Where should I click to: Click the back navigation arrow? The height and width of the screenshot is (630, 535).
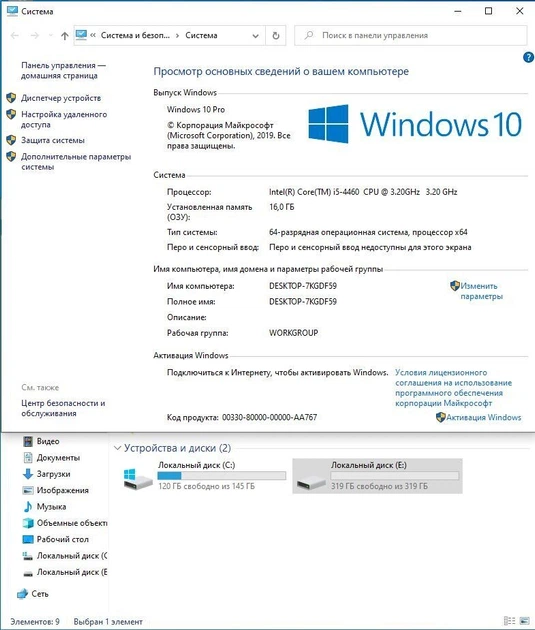(15, 36)
